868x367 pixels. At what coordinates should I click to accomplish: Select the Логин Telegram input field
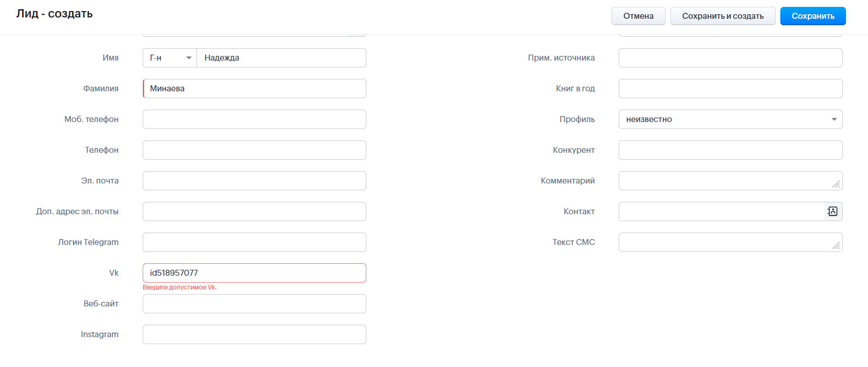(254, 242)
